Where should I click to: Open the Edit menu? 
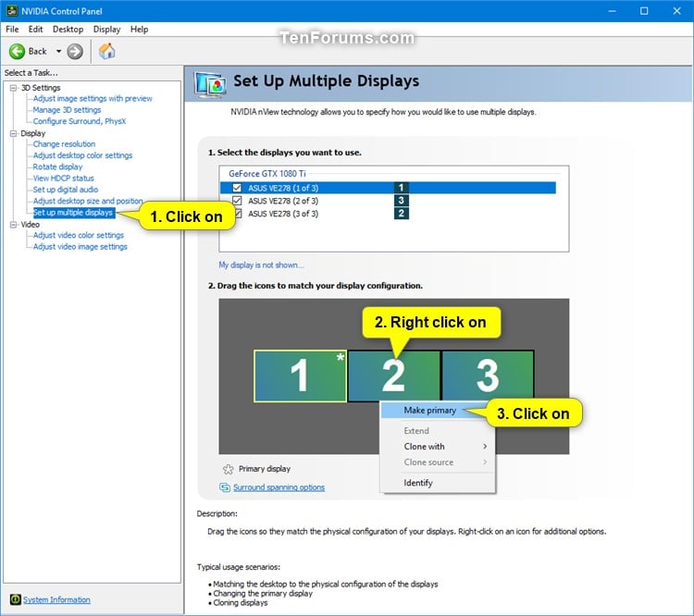pyautogui.click(x=35, y=30)
